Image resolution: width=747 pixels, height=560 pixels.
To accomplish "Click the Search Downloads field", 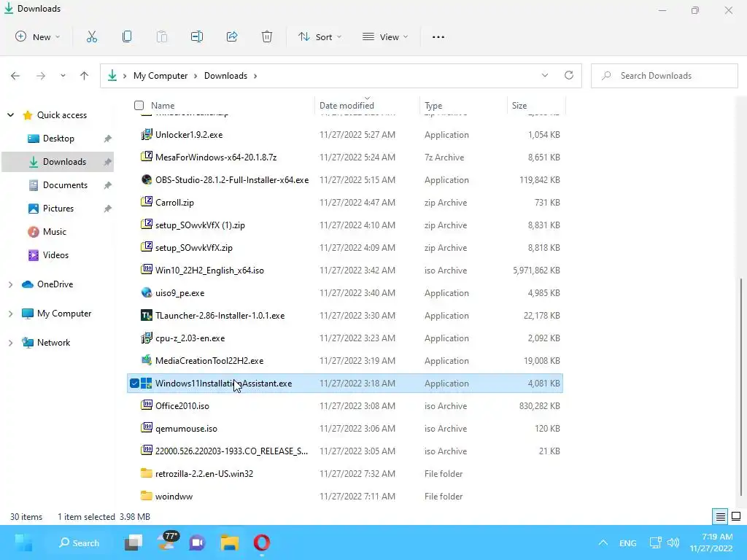I will coord(665,76).
